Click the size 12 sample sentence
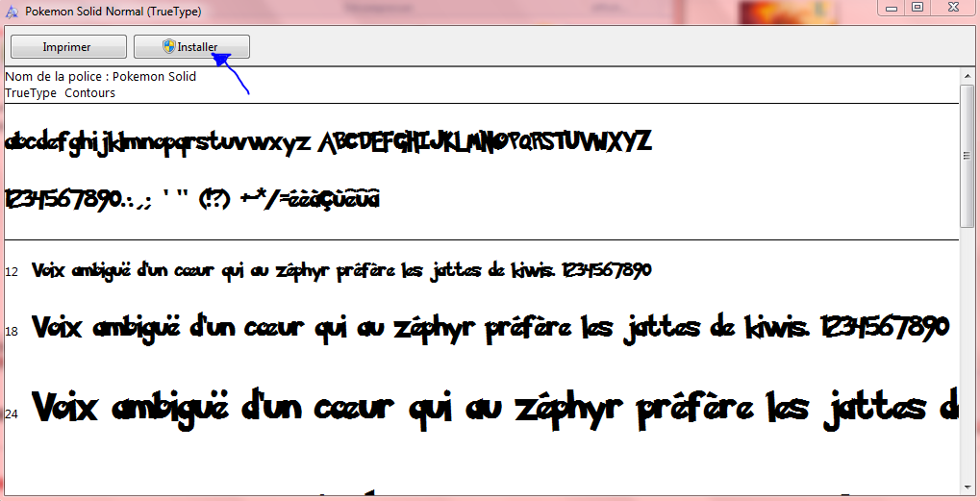The image size is (980, 501). click(341, 270)
